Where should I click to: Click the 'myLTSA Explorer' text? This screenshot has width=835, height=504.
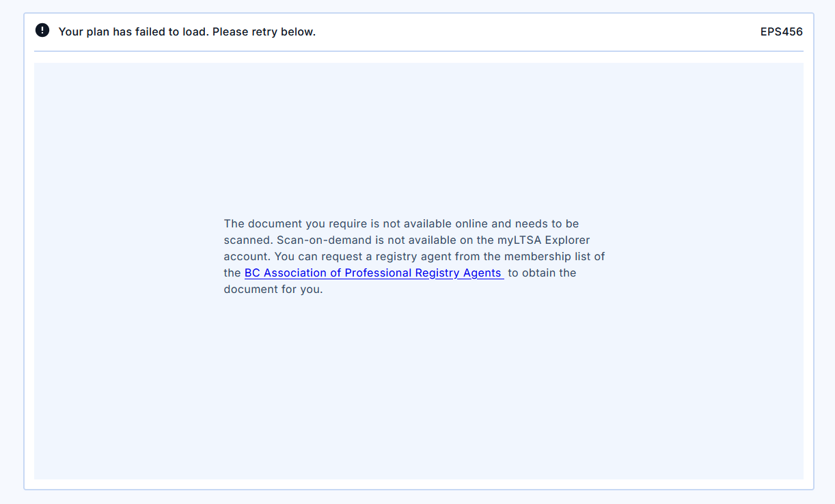(543, 240)
